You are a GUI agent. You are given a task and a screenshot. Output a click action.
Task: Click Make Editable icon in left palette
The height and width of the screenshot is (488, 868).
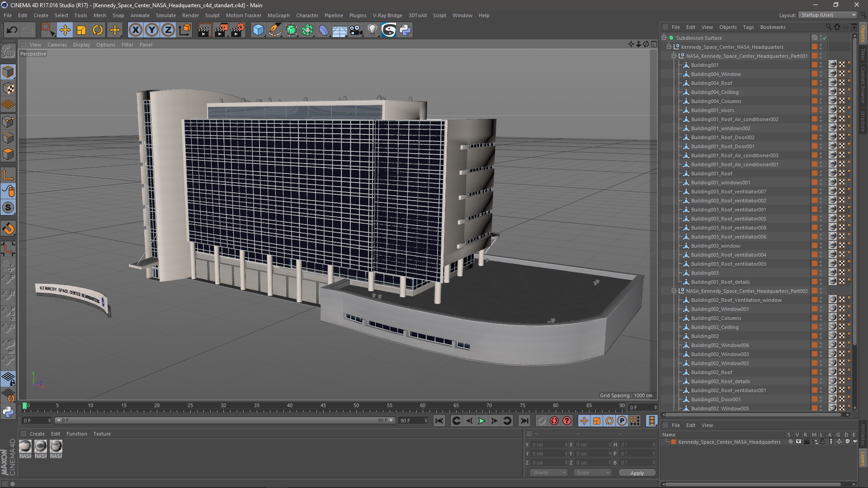click(8, 52)
